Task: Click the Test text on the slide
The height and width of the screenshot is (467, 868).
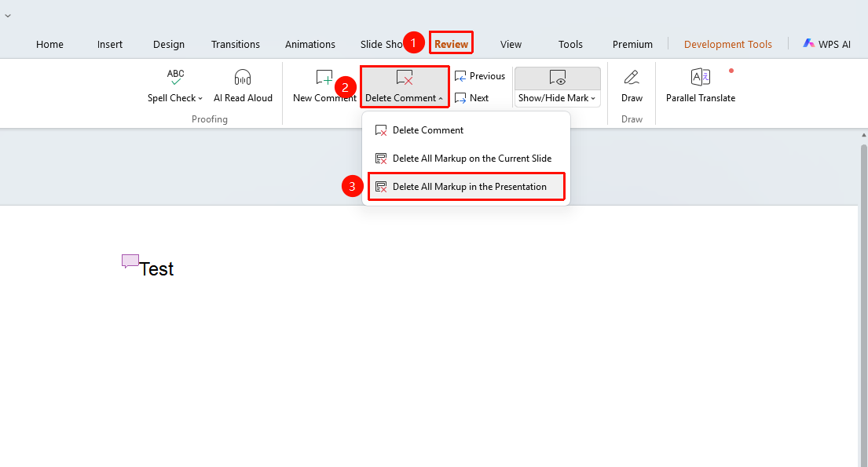Action: [156, 269]
